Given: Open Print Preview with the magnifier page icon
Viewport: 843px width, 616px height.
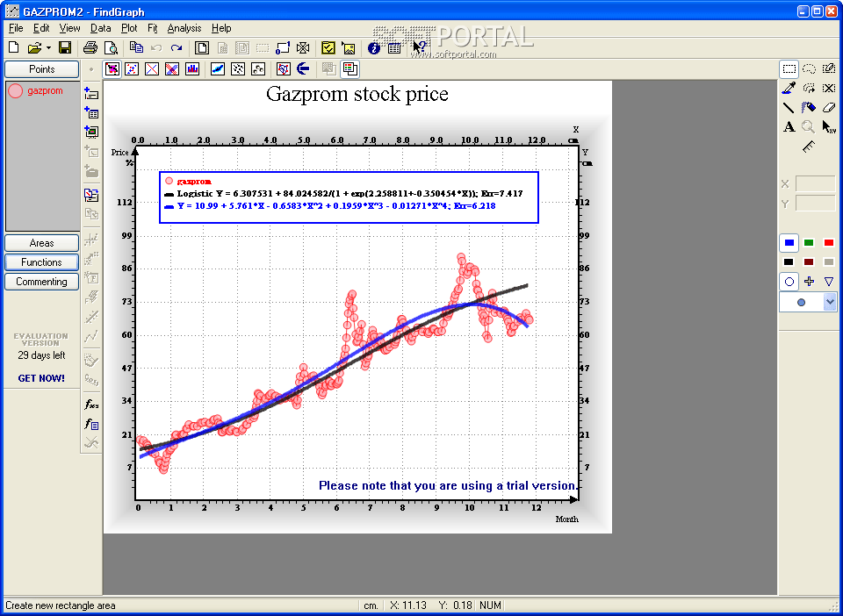Looking at the screenshot, I should [x=111, y=47].
